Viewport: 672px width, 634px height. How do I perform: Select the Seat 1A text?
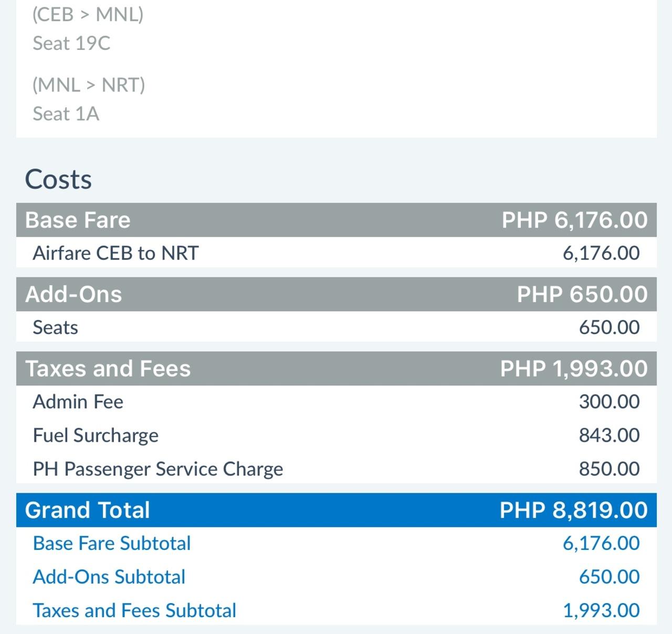point(66,113)
